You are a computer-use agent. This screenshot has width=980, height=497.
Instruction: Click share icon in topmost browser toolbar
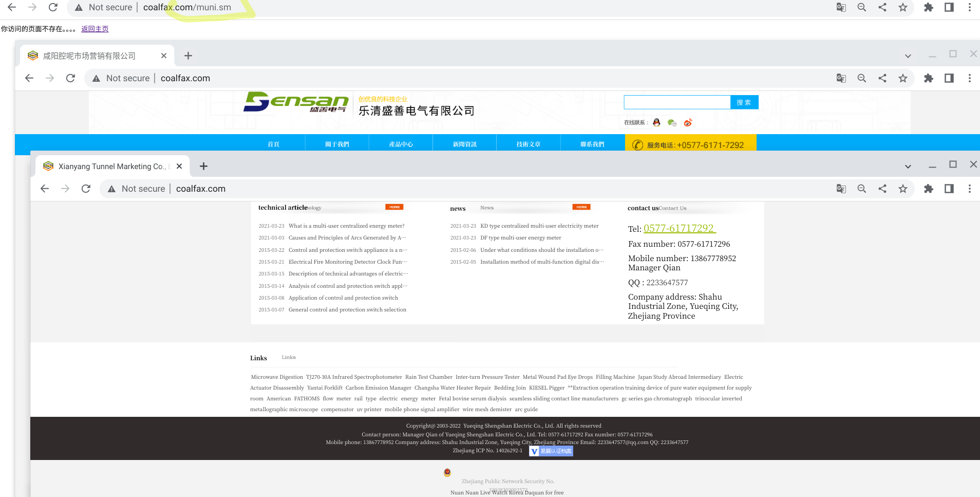pyautogui.click(x=882, y=7)
